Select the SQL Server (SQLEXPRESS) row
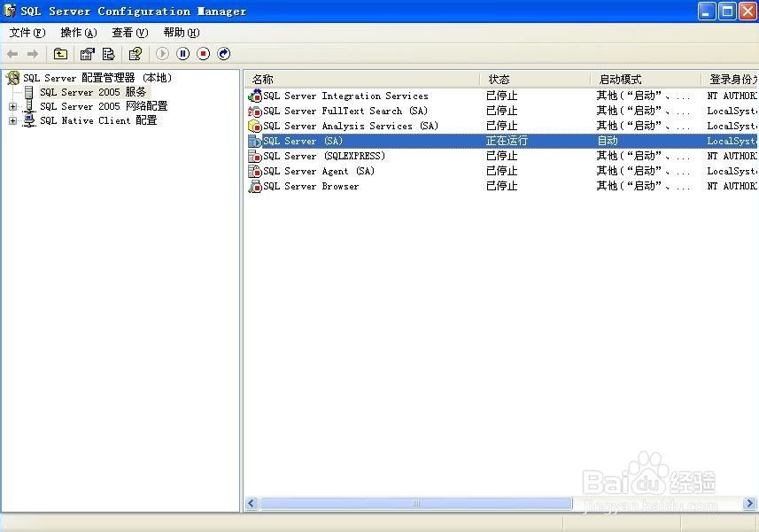The image size is (759, 532). [x=501, y=156]
